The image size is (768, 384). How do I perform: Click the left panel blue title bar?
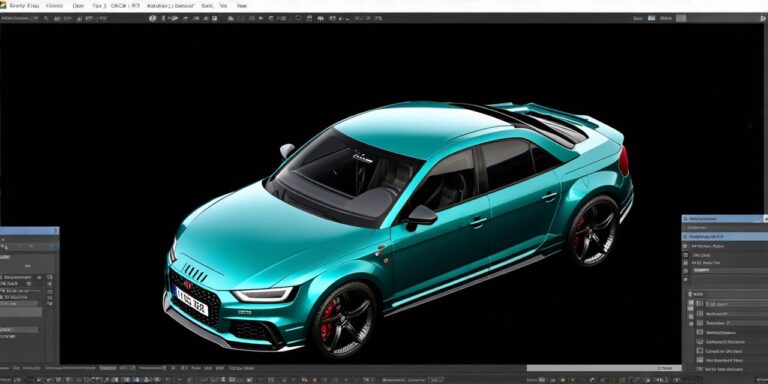coord(29,231)
